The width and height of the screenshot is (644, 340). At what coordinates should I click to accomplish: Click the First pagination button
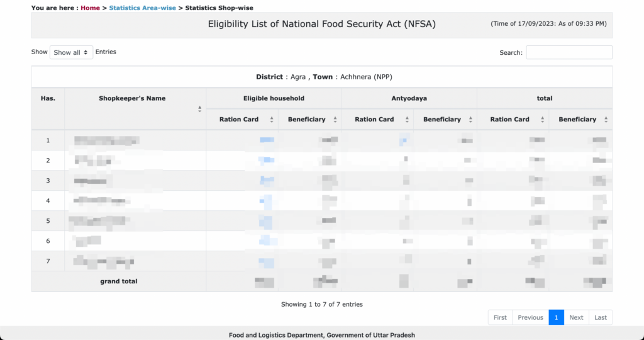point(500,317)
